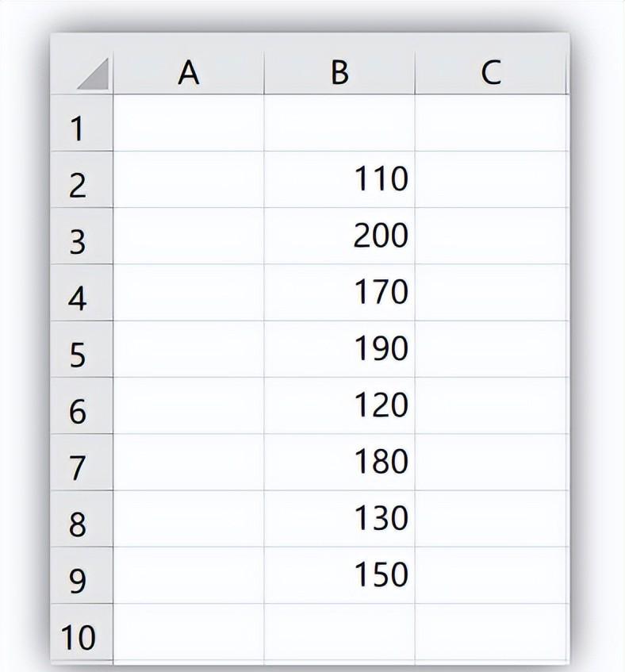The image size is (625, 672).
Task: Select empty cell C6
Action: 491,406
